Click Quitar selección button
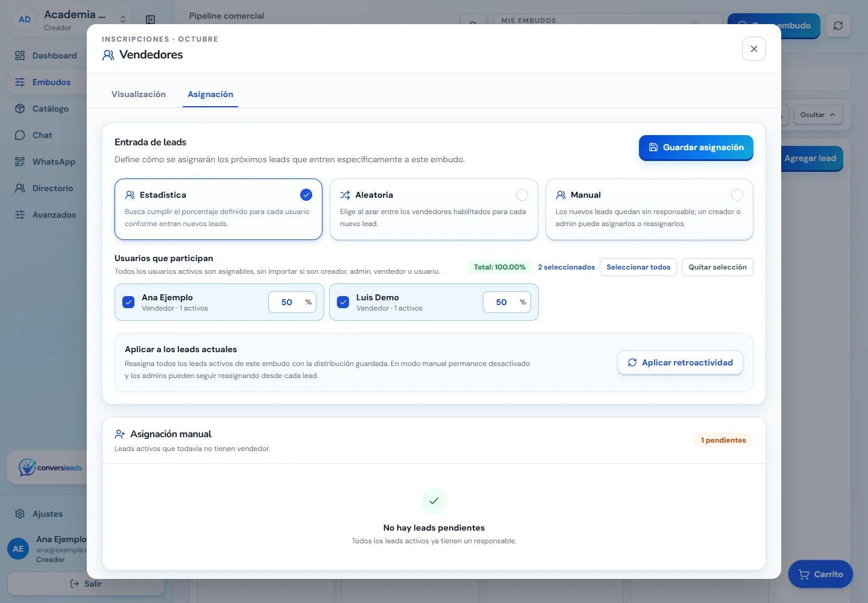This screenshot has width=868, height=603. point(717,267)
